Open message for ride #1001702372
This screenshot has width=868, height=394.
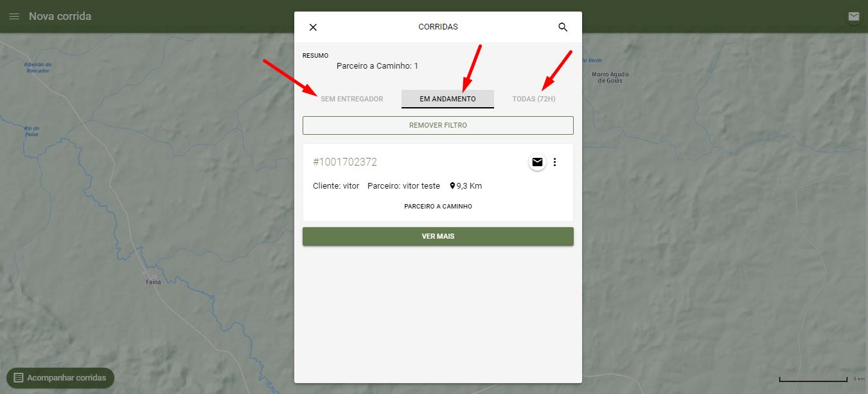[537, 162]
